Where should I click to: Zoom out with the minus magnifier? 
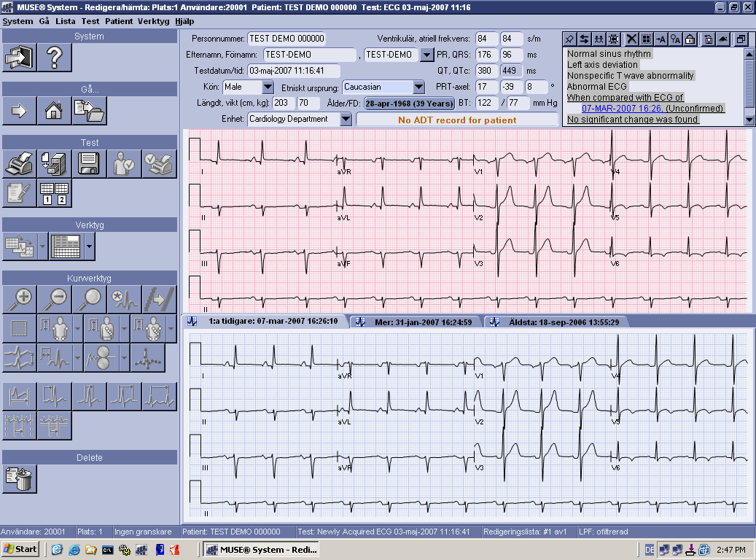pyautogui.click(x=55, y=299)
